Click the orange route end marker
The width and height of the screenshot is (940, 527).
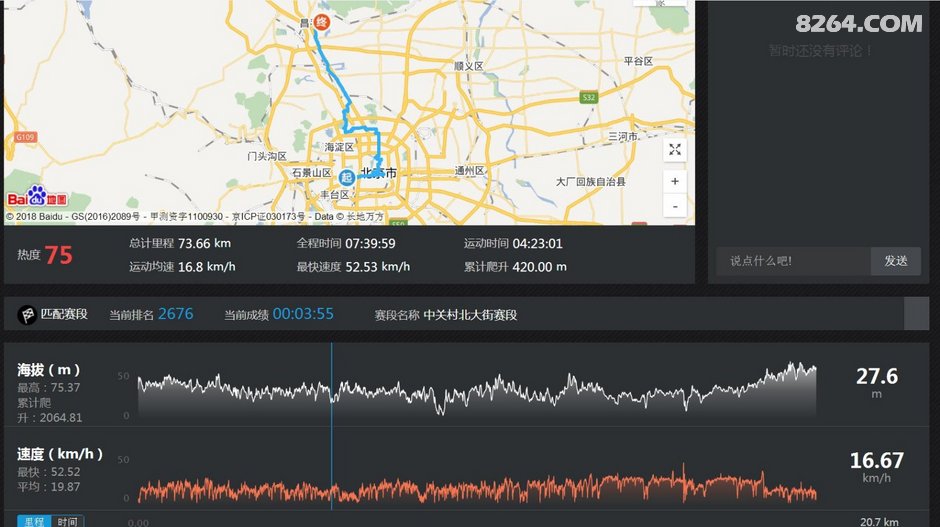pos(321,21)
